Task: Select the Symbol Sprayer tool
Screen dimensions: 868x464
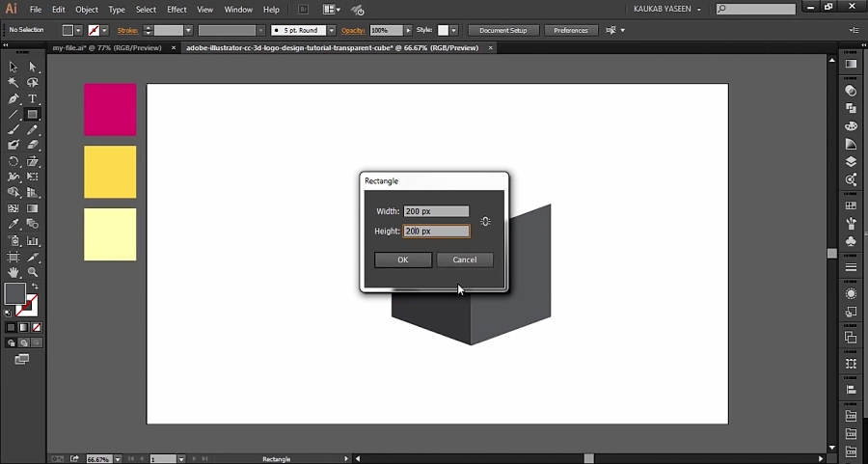Action: tap(14, 241)
